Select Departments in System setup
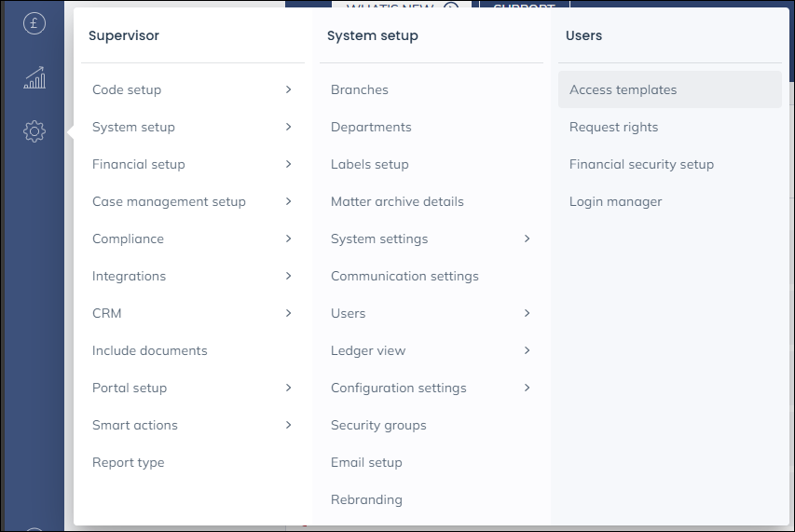The image size is (795, 532). pyautogui.click(x=371, y=128)
